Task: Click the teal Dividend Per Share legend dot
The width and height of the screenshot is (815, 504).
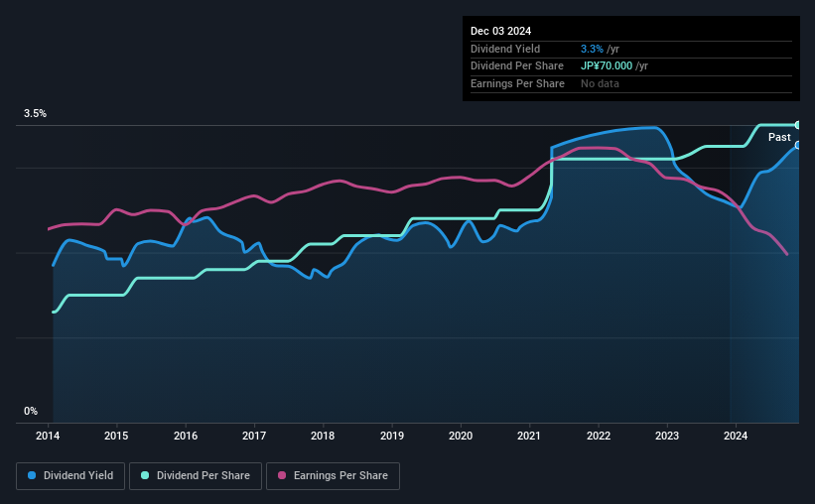Action: tap(145, 475)
